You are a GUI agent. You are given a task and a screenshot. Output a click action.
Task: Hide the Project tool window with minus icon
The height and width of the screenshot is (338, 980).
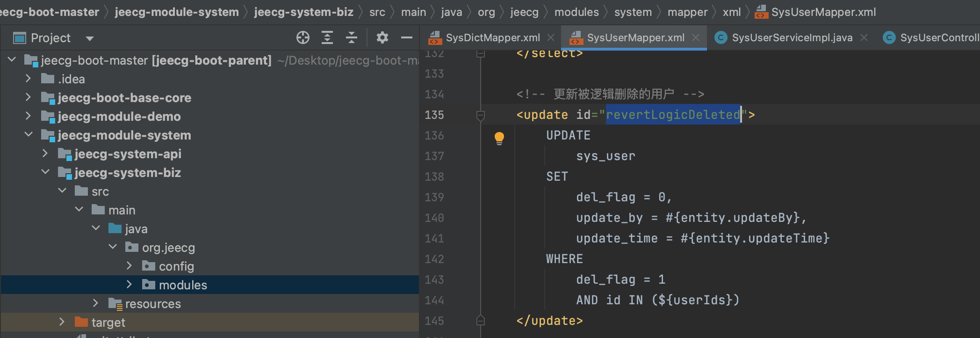[407, 37]
